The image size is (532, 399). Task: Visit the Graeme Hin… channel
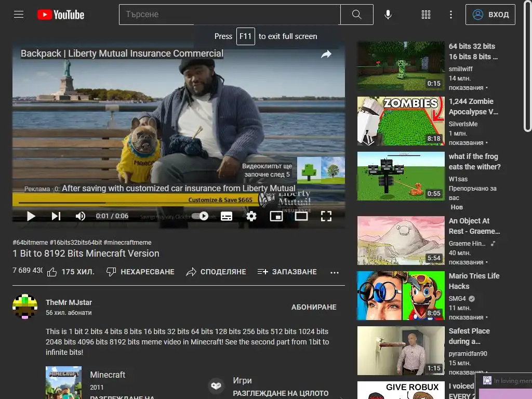pyautogui.click(x=467, y=243)
